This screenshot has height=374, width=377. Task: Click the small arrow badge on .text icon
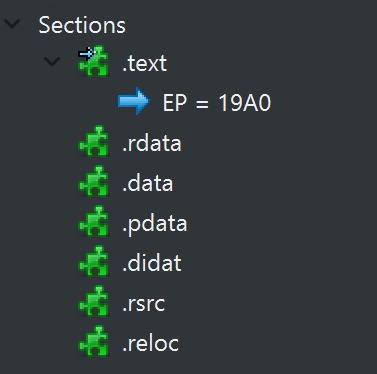pyautogui.click(x=86, y=54)
